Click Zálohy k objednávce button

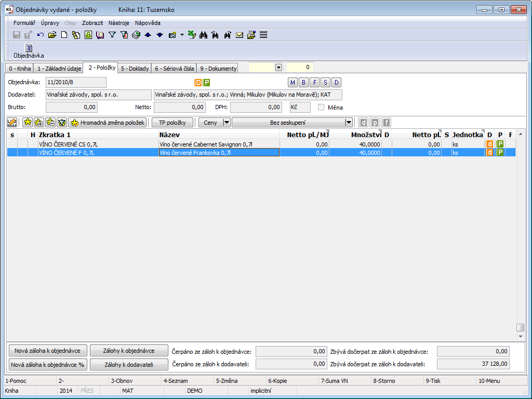coord(129,351)
